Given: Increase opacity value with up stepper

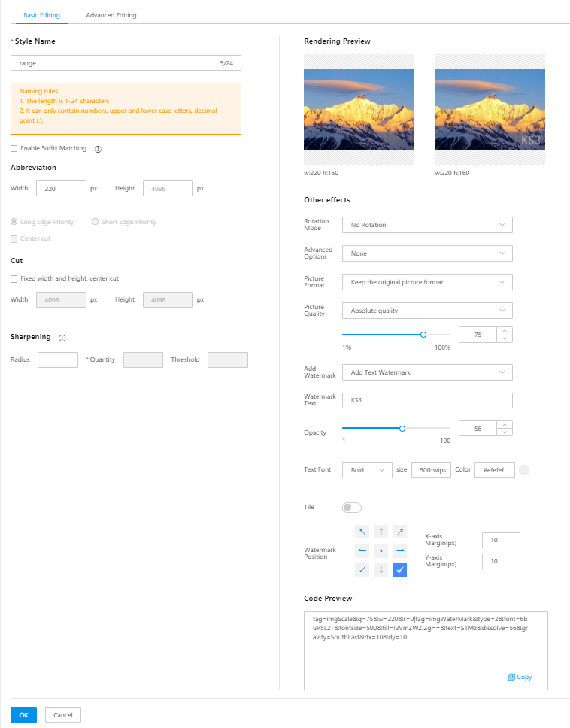Looking at the screenshot, I should (x=505, y=424).
